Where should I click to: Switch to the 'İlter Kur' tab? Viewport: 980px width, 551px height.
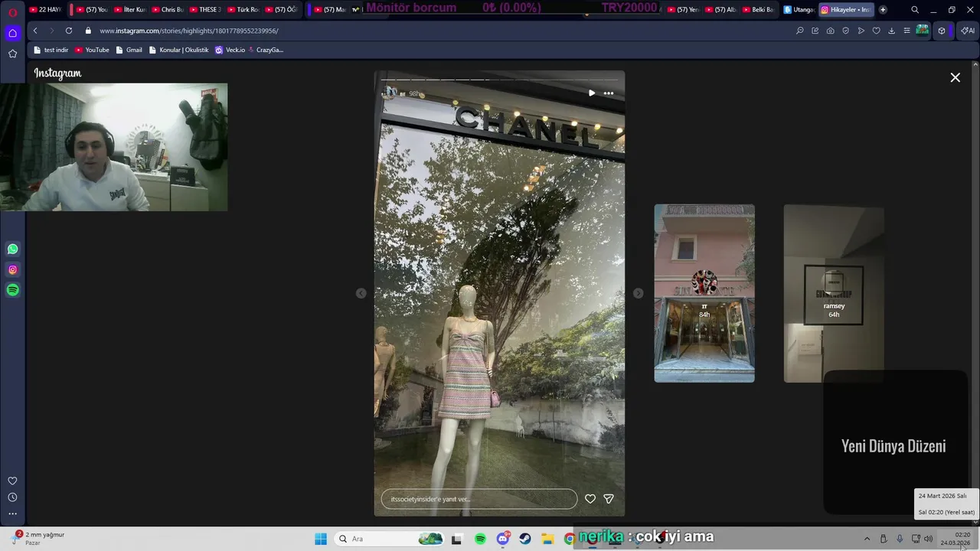pos(130,10)
